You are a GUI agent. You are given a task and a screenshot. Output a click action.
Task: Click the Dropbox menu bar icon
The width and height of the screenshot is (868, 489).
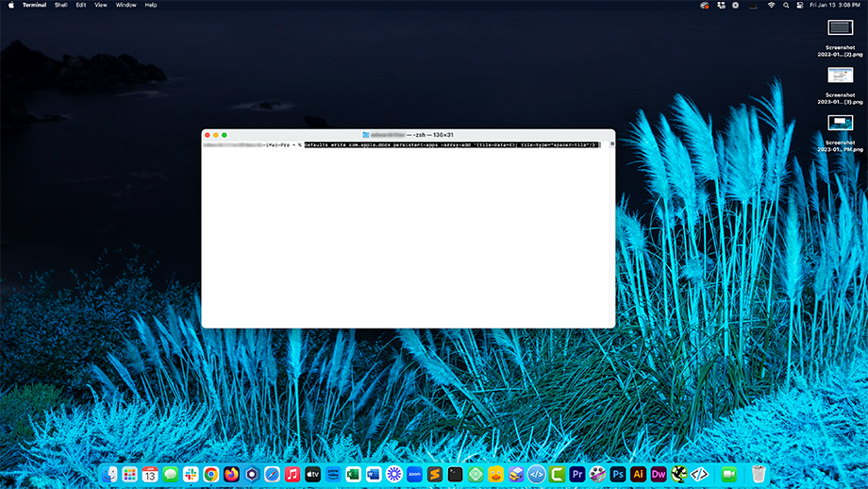point(721,5)
